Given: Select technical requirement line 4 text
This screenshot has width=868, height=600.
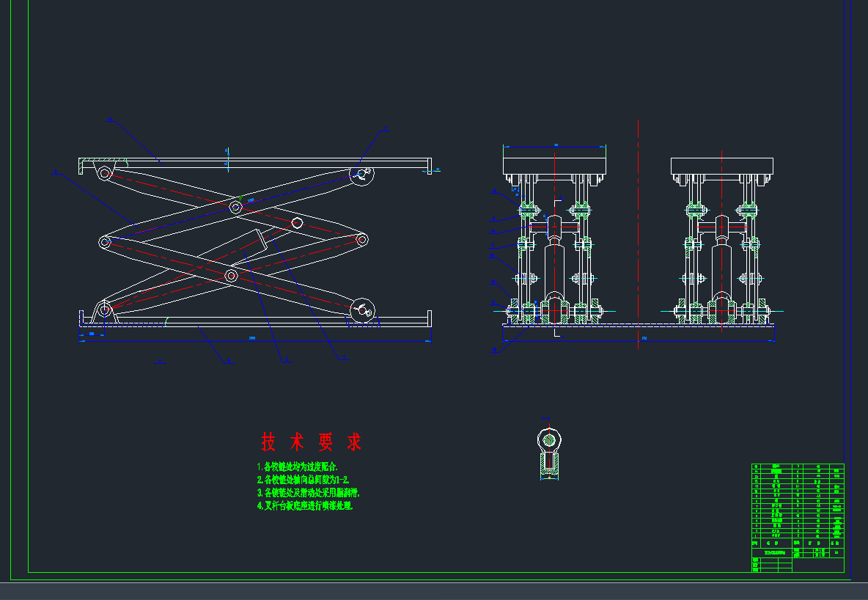Looking at the screenshot, I should (x=305, y=506).
